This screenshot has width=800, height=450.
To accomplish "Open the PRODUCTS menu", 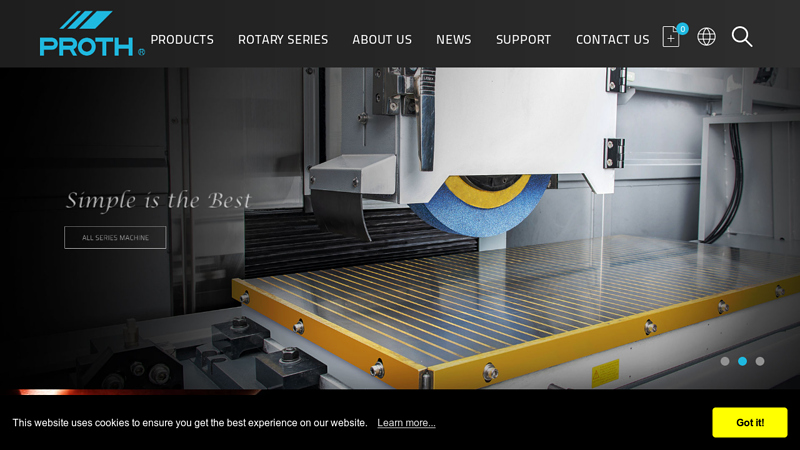I will point(182,39).
